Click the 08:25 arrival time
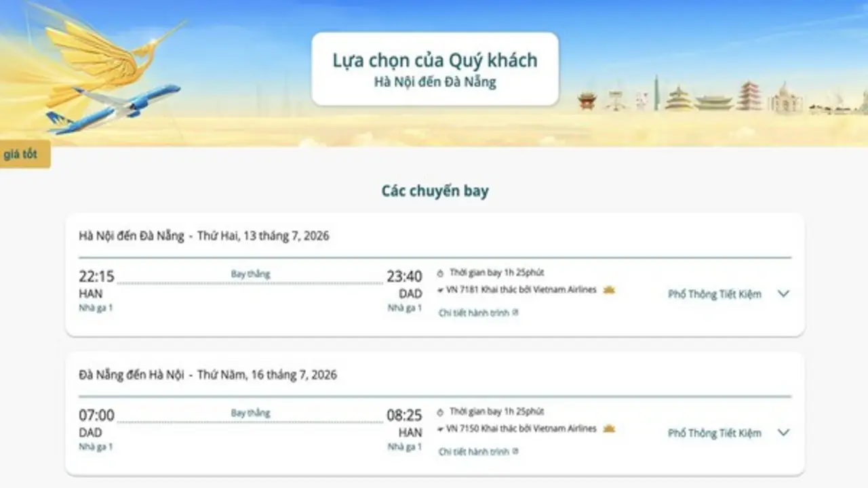Screen dimensions: 868x488 [404, 415]
